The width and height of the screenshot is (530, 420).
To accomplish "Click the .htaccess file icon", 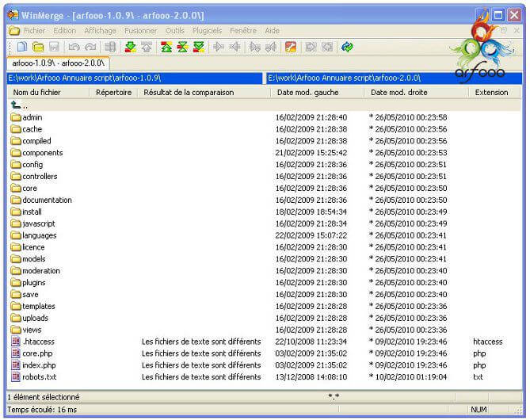I will [x=16, y=342].
